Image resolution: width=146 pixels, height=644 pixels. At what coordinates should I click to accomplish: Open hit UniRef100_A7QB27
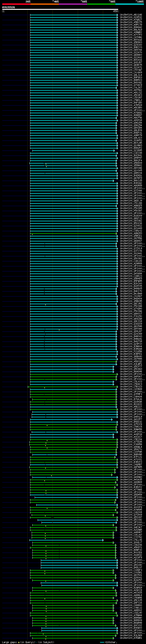(x=131, y=20)
